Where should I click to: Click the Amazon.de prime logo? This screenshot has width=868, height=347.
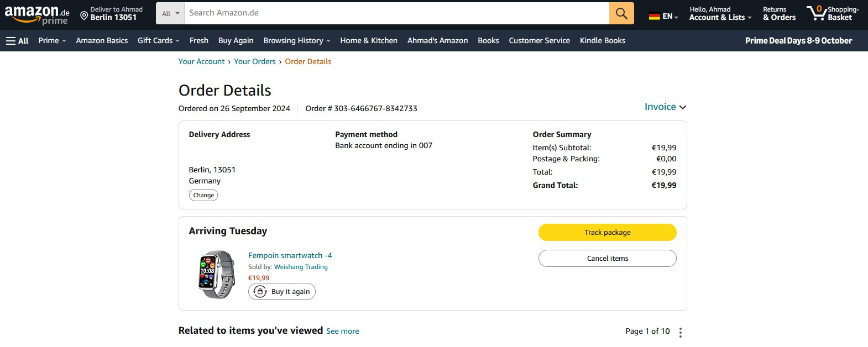36,14
